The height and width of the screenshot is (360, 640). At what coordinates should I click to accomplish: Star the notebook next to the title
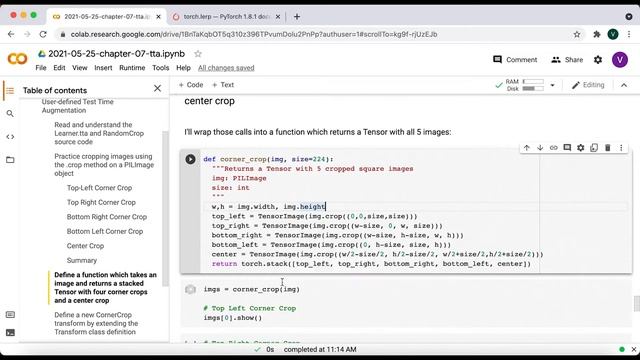(198, 54)
